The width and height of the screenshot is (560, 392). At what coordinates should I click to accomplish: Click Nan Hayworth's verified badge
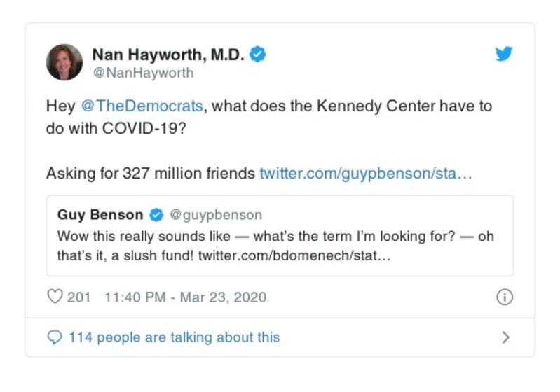(x=258, y=55)
